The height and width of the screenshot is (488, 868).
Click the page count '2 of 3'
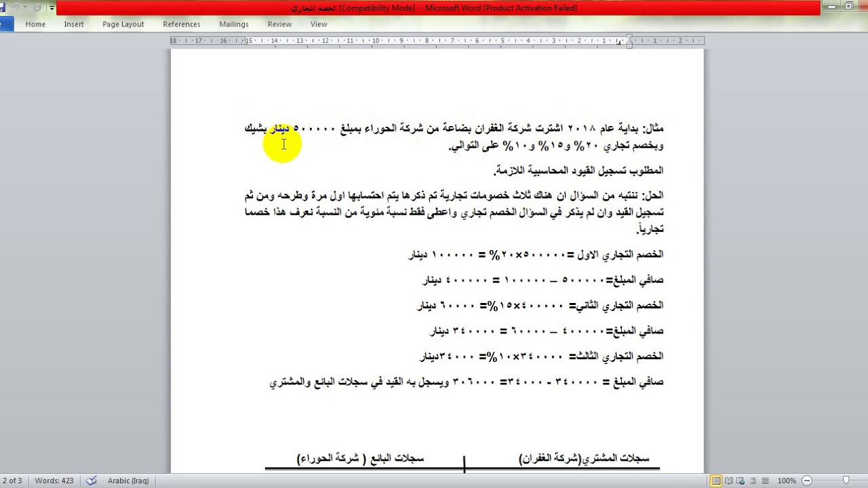(12, 481)
